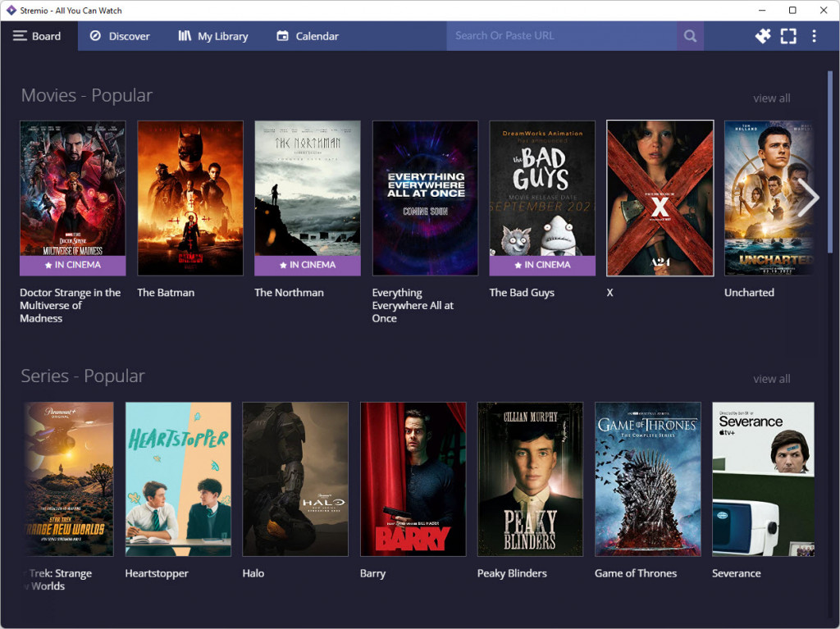The height and width of the screenshot is (629, 840).
Task: Open the Game of Thrones poster
Action: click(648, 479)
